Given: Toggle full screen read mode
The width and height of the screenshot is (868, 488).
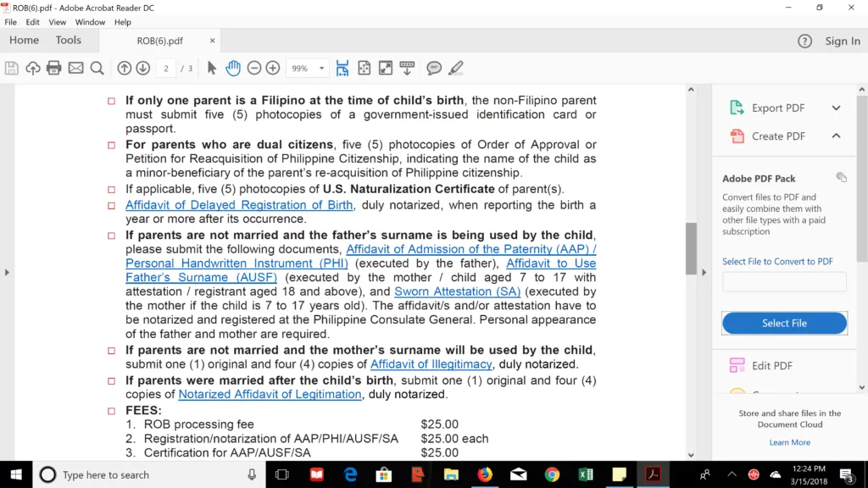Looking at the screenshot, I should tap(385, 68).
